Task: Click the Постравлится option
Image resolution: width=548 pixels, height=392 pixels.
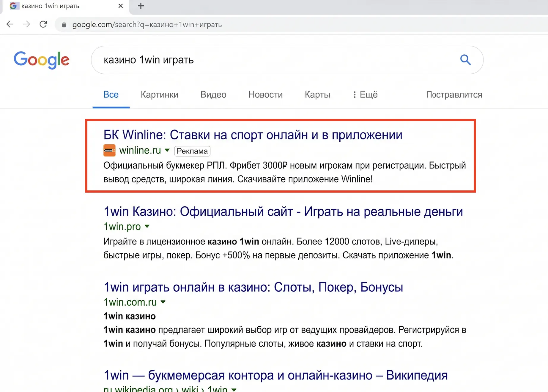Action: click(x=454, y=94)
